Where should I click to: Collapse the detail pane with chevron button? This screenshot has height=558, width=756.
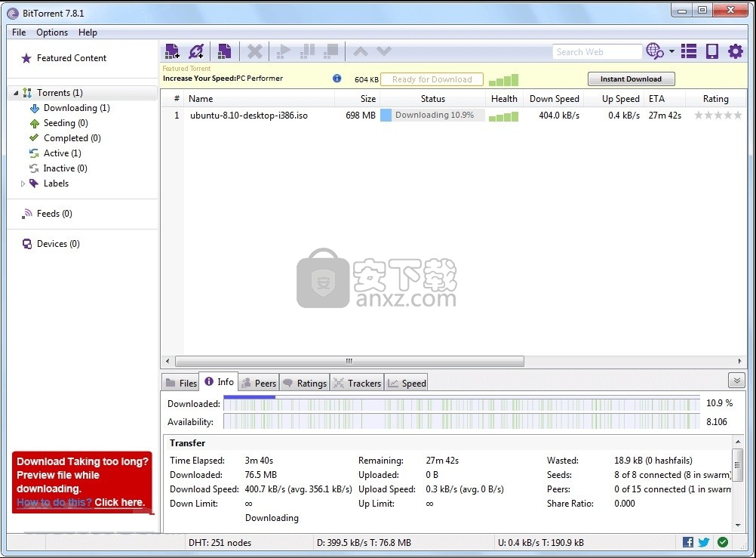coord(736,381)
